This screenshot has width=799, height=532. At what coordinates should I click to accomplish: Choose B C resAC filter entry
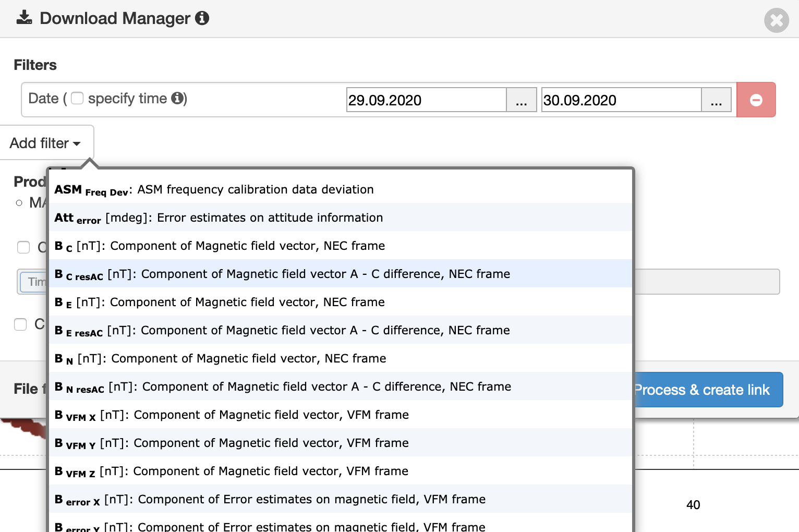[x=341, y=274]
